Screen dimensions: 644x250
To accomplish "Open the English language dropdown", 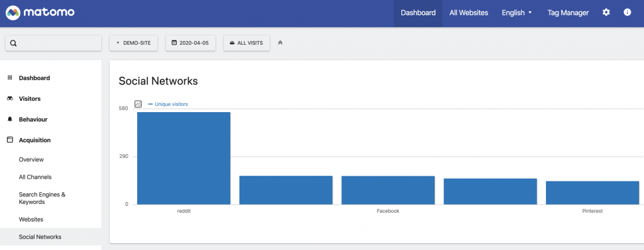I will 517,13.
